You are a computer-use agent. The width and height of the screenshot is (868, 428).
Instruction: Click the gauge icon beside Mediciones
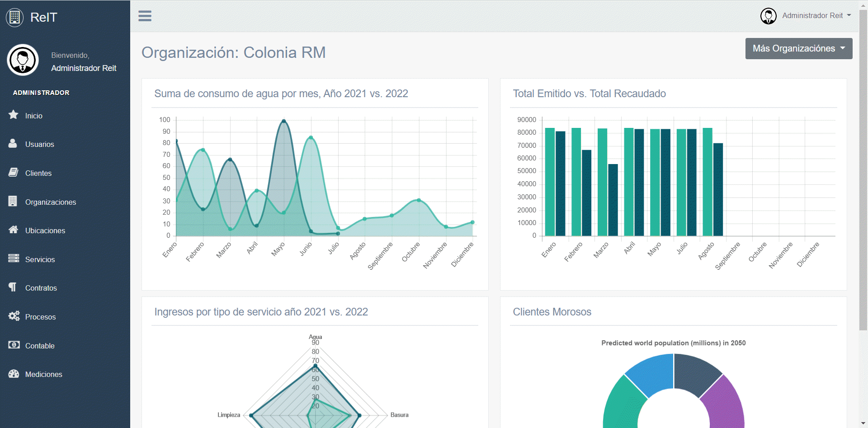14,374
